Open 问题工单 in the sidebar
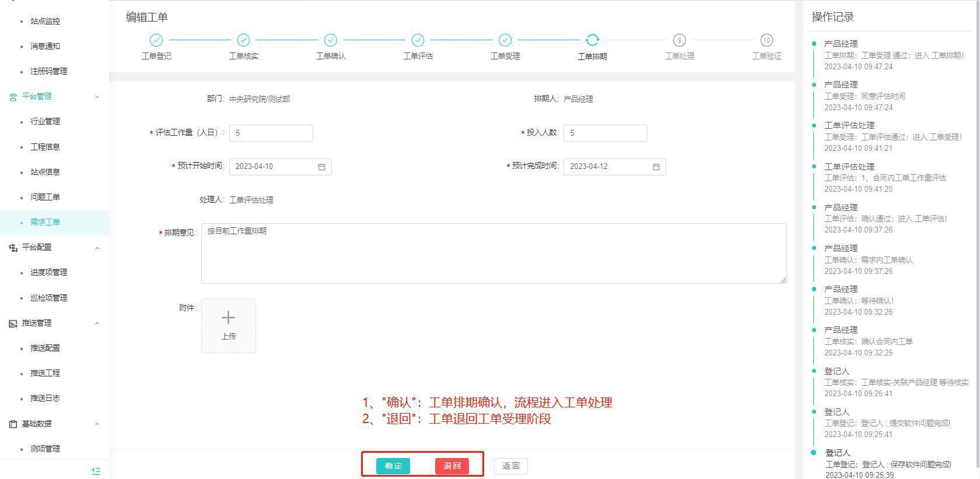 coord(45,197)
